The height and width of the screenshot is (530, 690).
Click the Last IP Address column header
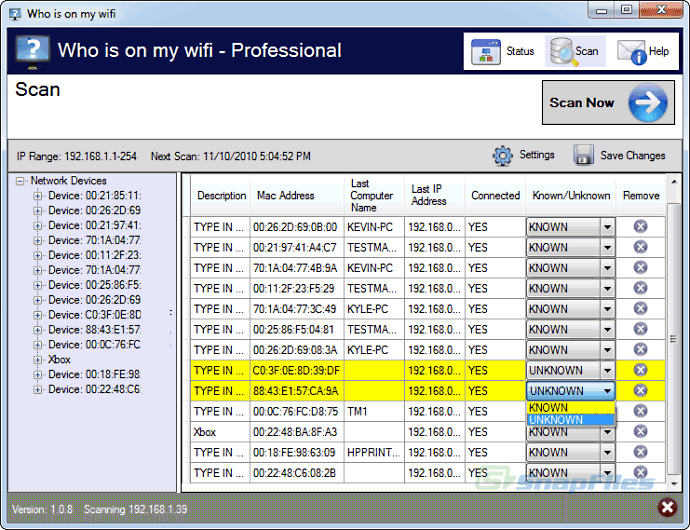click(434, 195)
